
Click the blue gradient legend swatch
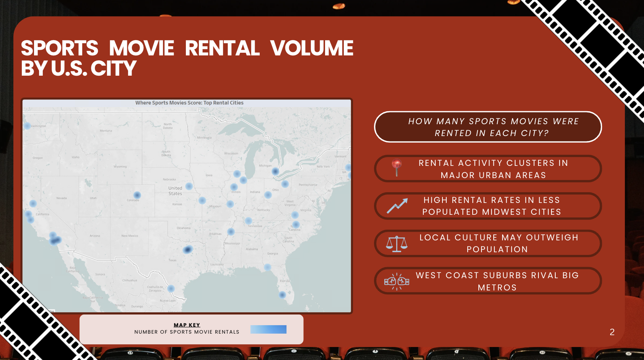(268, 329)
